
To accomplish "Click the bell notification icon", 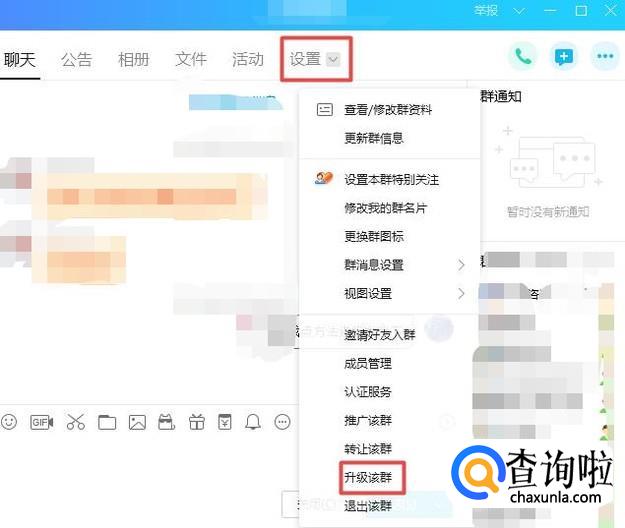I will (x=254, y=422).
